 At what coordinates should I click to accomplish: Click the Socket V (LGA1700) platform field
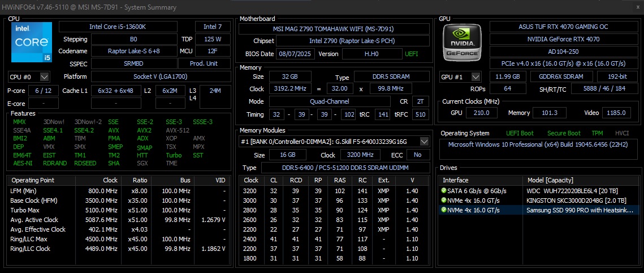pyautogui.click(x=161, y=77)
